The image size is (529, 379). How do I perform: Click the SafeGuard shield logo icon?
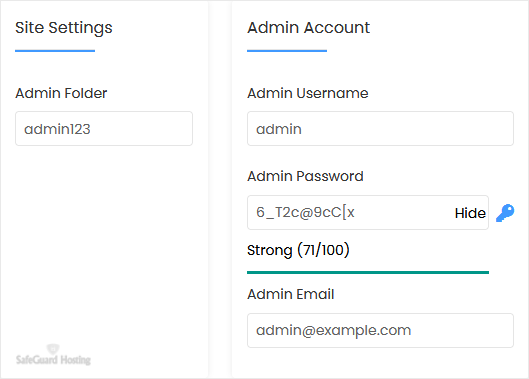coord(53,349)
